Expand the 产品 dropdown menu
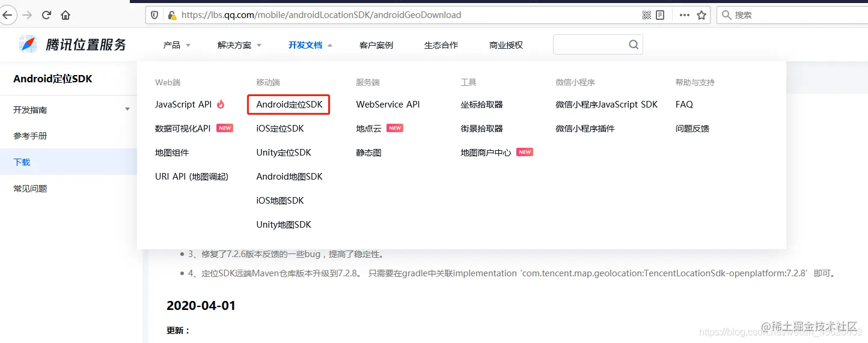 tap(177, 45)
